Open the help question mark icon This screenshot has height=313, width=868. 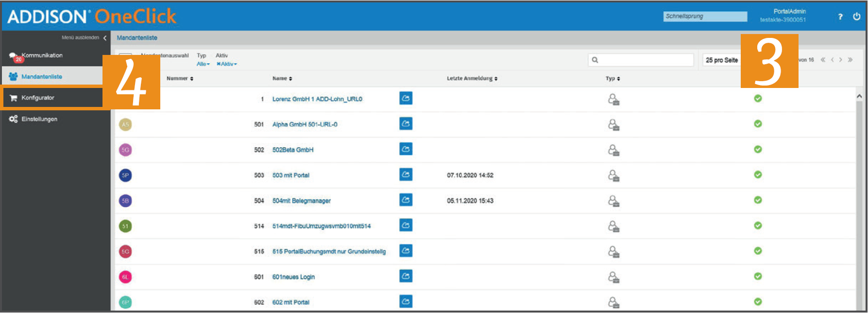pos(840,17)
